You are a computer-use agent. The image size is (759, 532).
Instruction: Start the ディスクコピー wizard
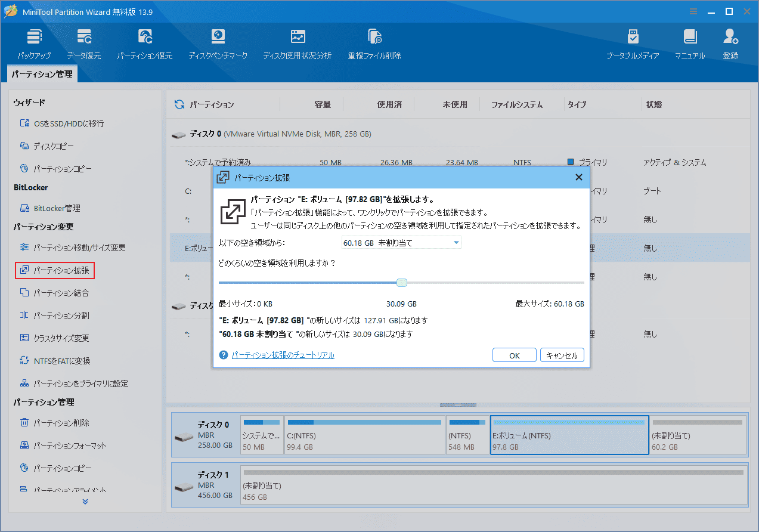click(x=47, y=146)
